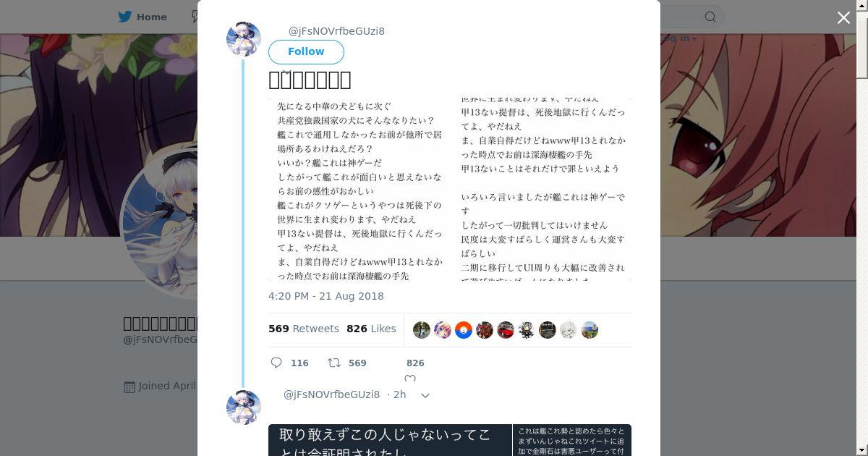Open the Log in dropdown
This screenshot has width=868, height=456.
[678, 38]
